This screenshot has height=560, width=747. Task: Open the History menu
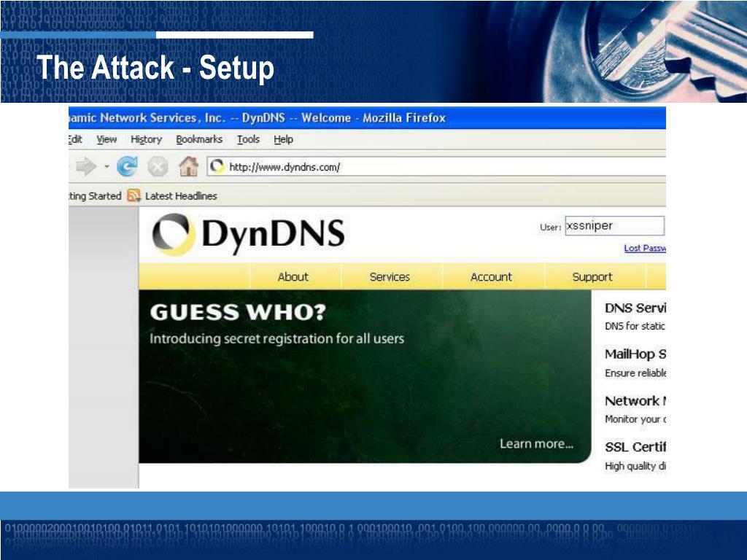(146, 139)
